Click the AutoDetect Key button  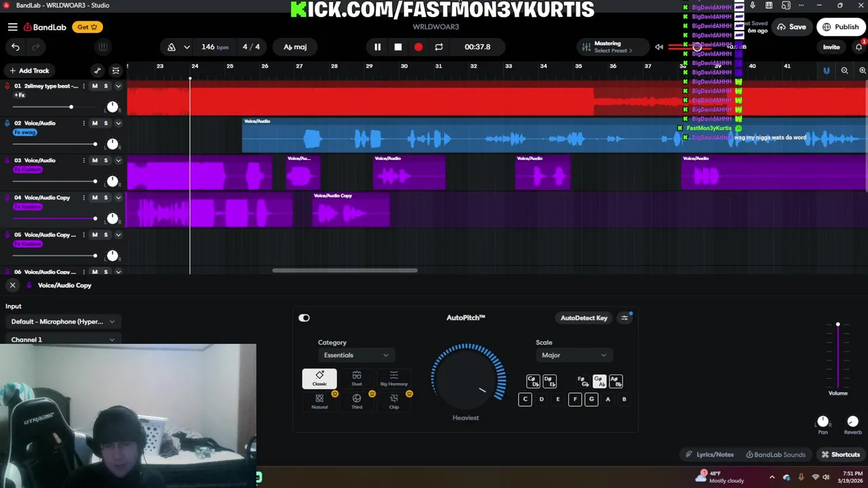click(x=584, y=318)
